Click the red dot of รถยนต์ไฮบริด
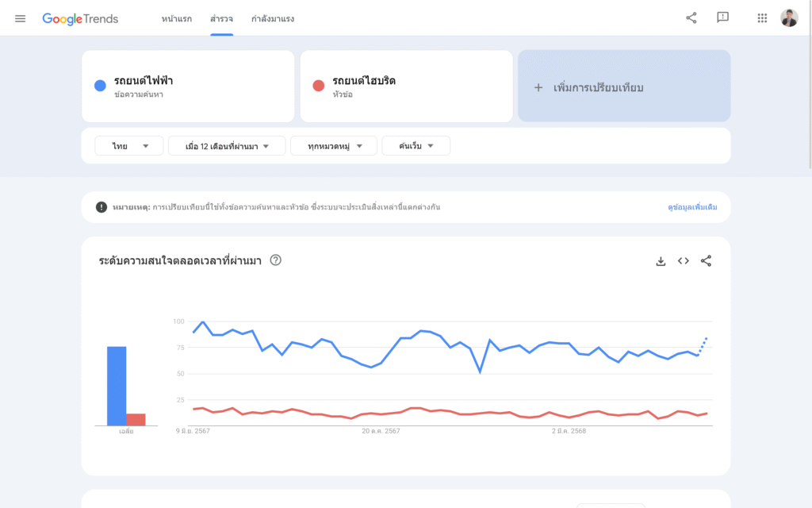This screenshot has height=508, width=812. pyautogui.click(x=319, y=86)
